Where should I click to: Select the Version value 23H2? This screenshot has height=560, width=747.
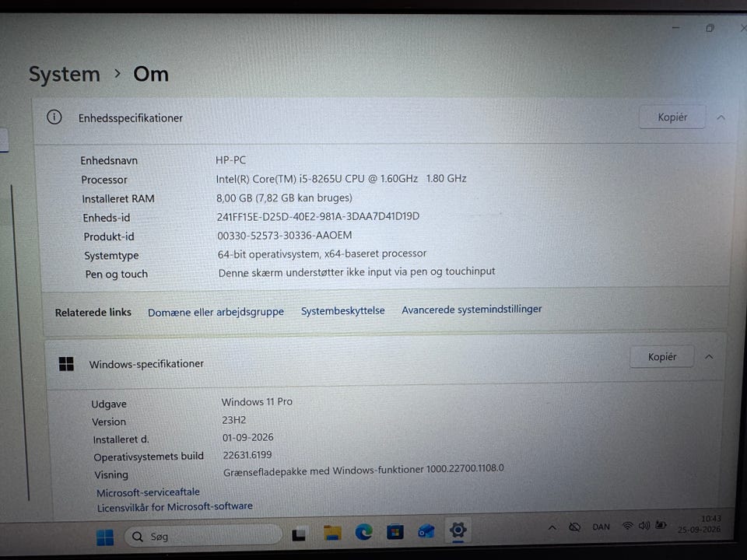[x=234, y=420]
